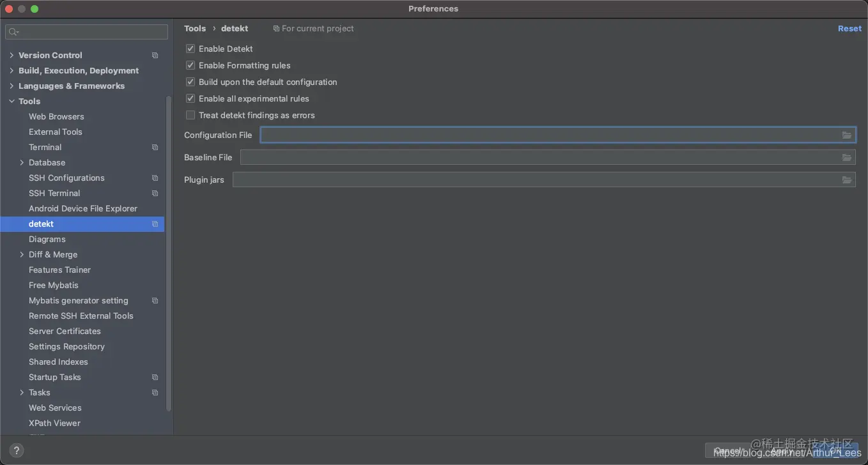
Task: Click project-level icon beside Tasks
Action: pos(155,393)
